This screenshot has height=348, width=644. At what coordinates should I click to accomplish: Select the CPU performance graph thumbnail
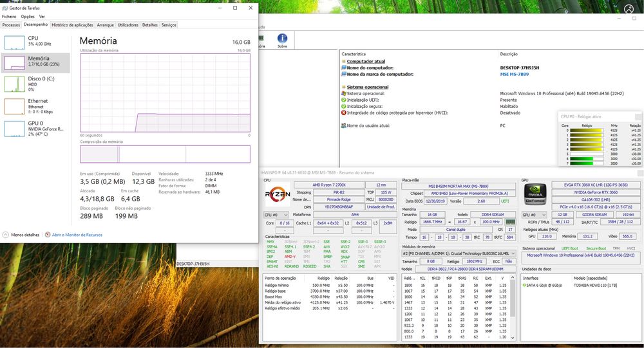14,42
